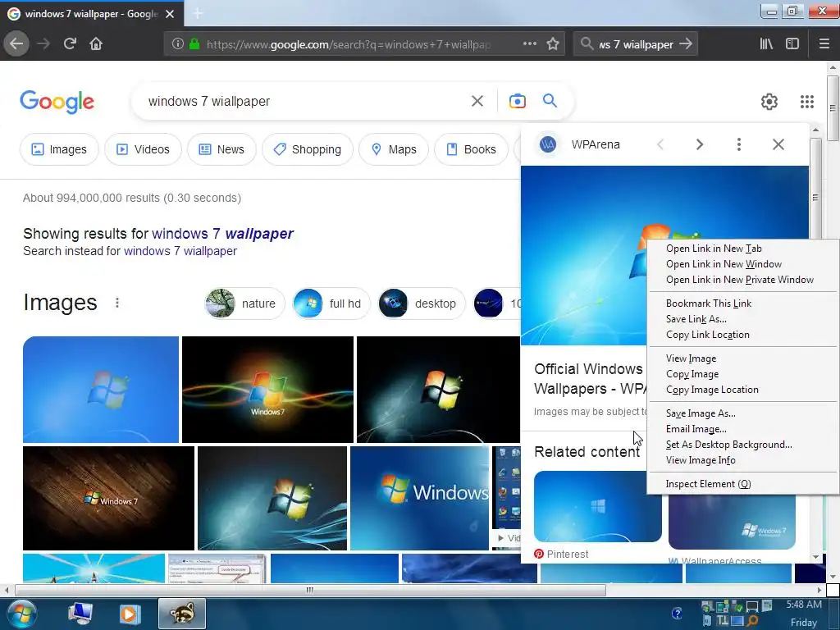This screenshot has width=840, height=630.
Task: Open Google quick settings gear
Action: pos(769,101)
